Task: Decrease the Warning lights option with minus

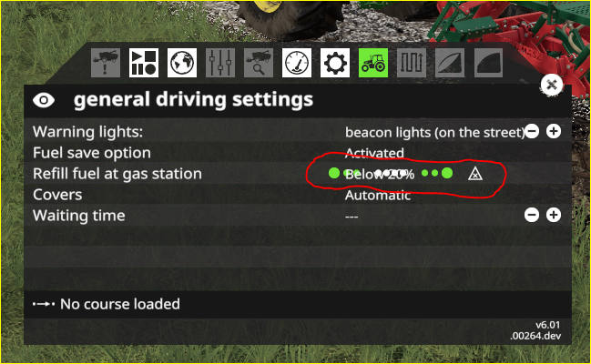Action: coord(532,132)
